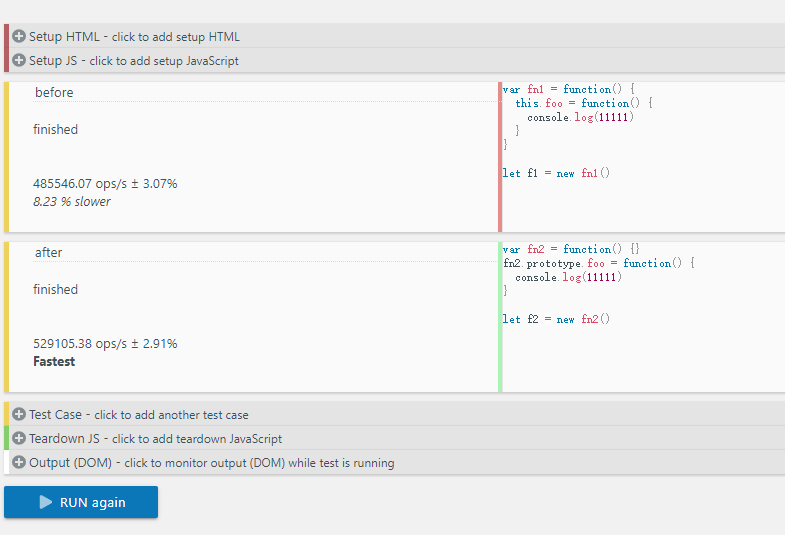Edit the 'after' test case title
Viewport: 785px width, 535px height.
point(265,253)
